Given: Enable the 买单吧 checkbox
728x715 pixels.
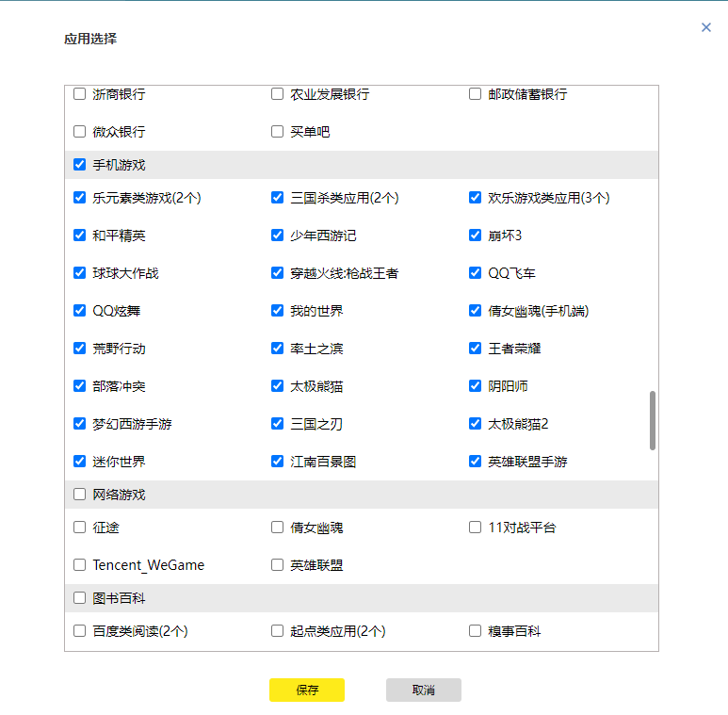Looking at the screenshot, I should pos(277,131).
